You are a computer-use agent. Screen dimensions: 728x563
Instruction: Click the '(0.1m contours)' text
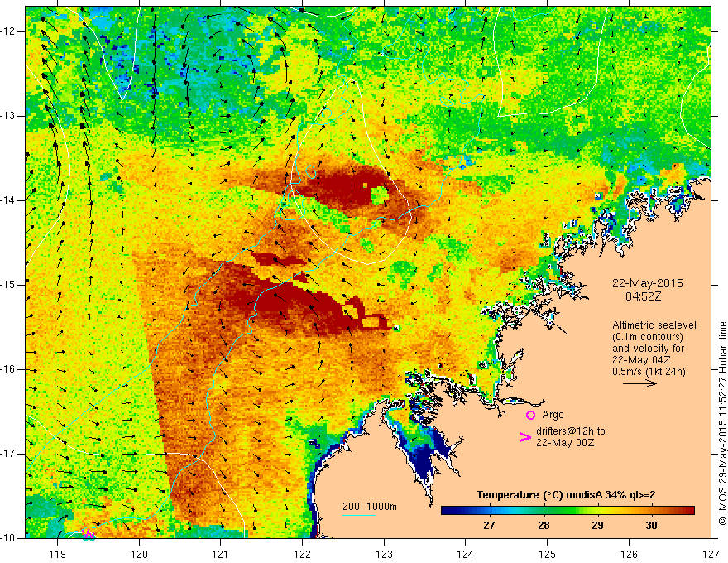[x=647, y=337]
